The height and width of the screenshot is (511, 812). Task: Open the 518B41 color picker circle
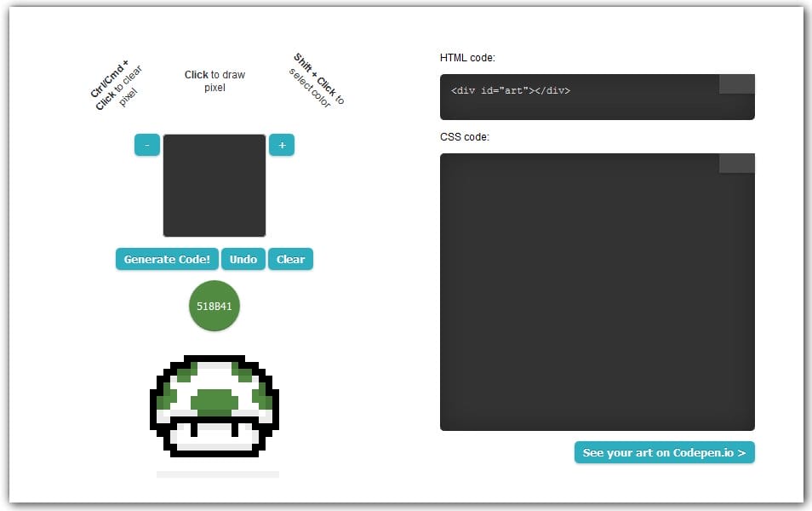point(214,306)
